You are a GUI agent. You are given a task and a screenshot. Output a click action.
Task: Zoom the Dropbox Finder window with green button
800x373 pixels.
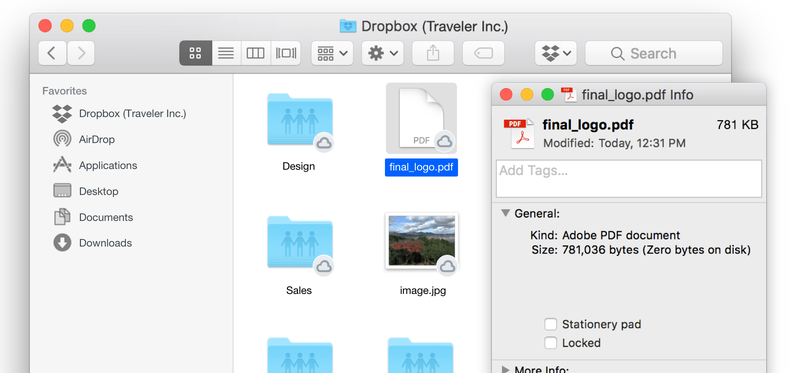[x=89, y=26]
